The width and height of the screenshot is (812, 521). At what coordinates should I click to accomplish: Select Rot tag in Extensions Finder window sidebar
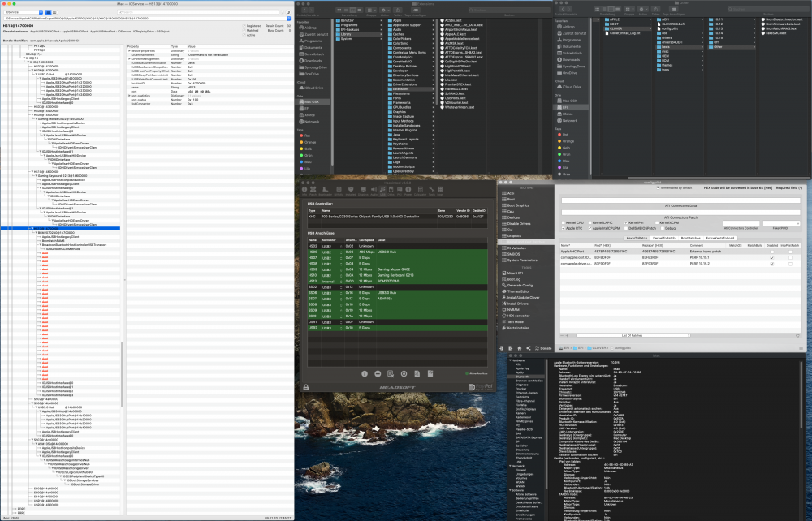point(304,136)
